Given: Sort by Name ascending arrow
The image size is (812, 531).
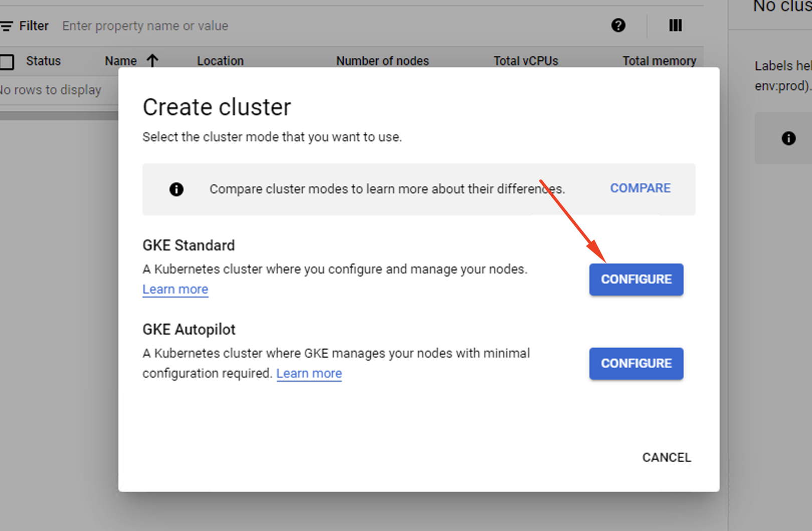Looking at the screenshot, I should [152, 61].
